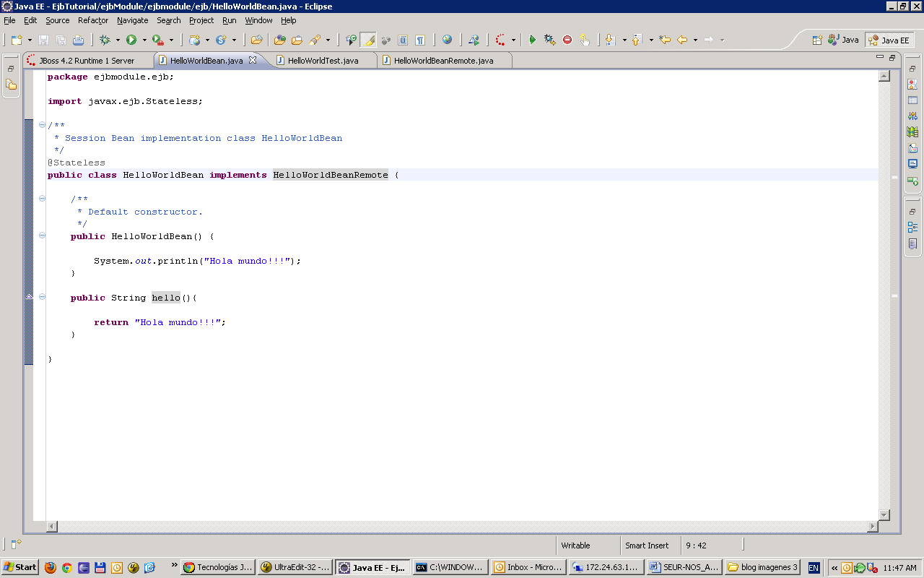Open the Refactor menu

click(x=92, y=20)
